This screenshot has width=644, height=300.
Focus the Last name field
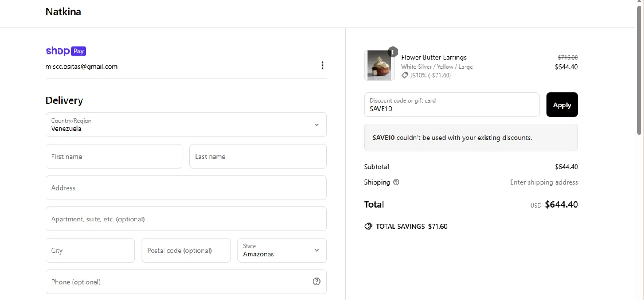pos(258,156)
